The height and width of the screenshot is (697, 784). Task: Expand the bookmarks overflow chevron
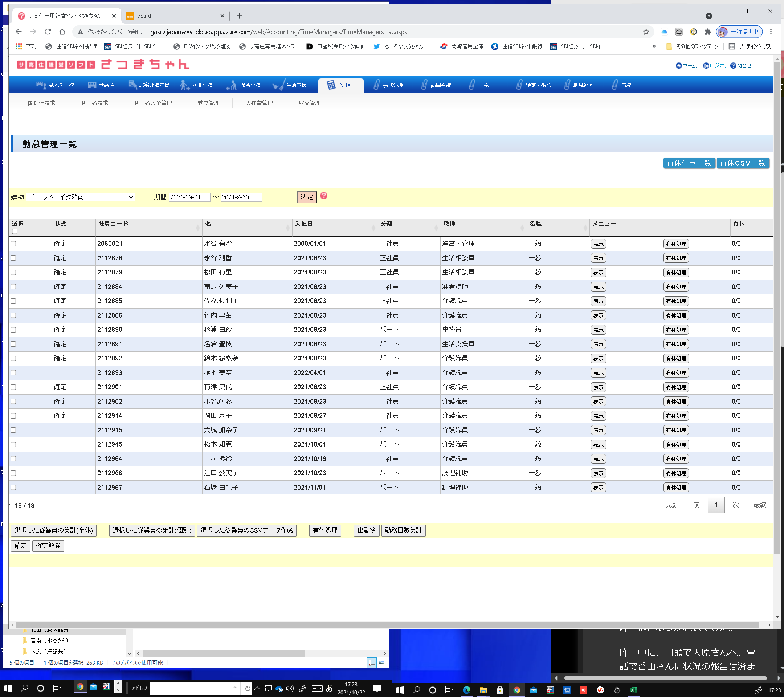tap(654, 46)
